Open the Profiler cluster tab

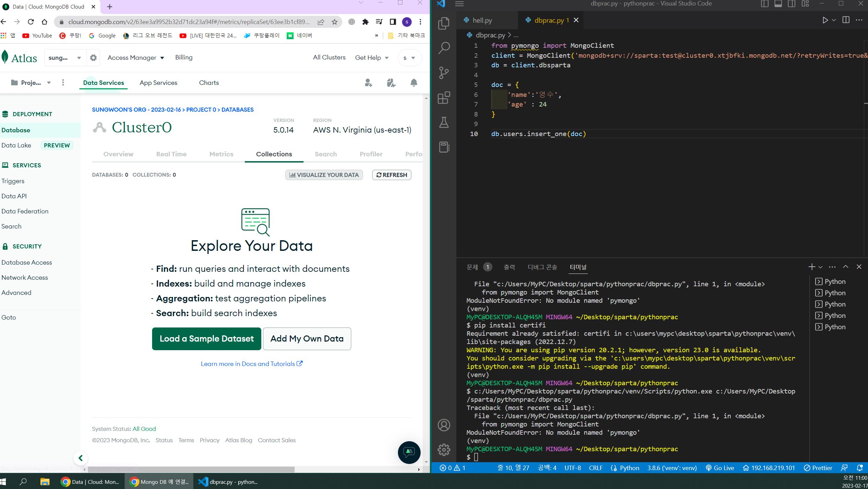(x=371, y=154)
